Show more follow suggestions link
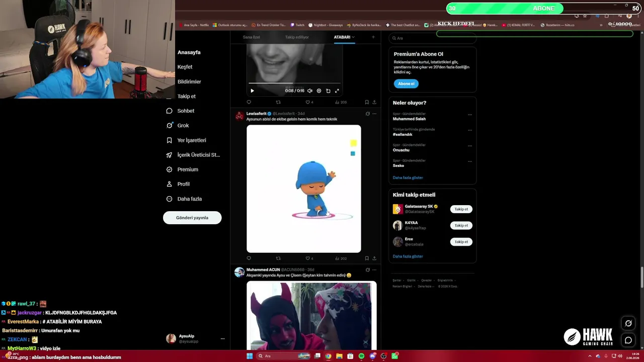The width and height of the screenshot is (644, 362). (x=408, y=256)
